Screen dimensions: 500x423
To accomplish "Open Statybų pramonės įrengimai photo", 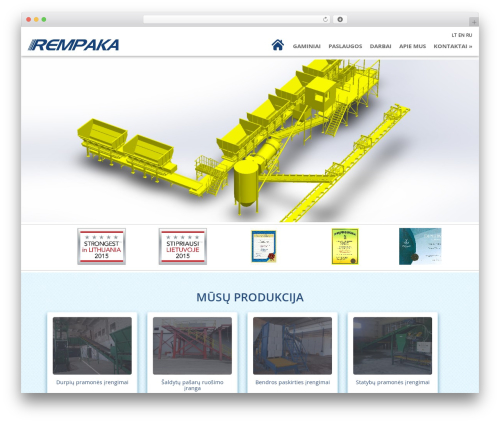I will point(393,346).
